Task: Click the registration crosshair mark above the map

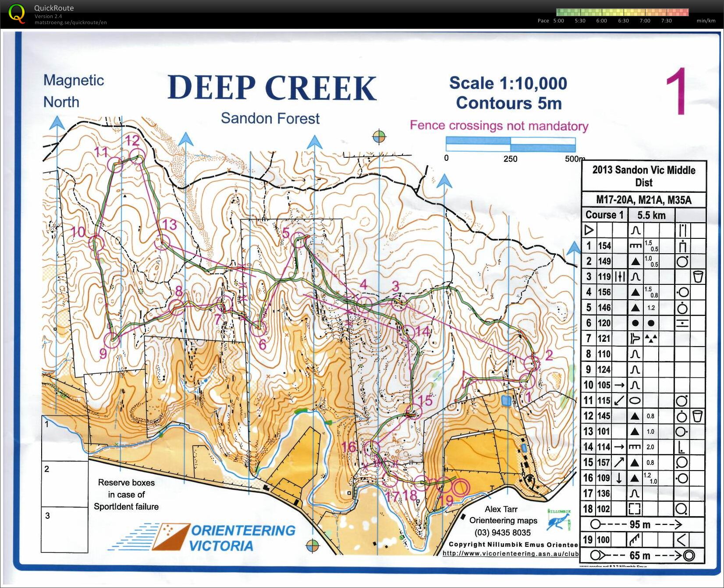Action: pyautogui.click(x=379, y=137)
